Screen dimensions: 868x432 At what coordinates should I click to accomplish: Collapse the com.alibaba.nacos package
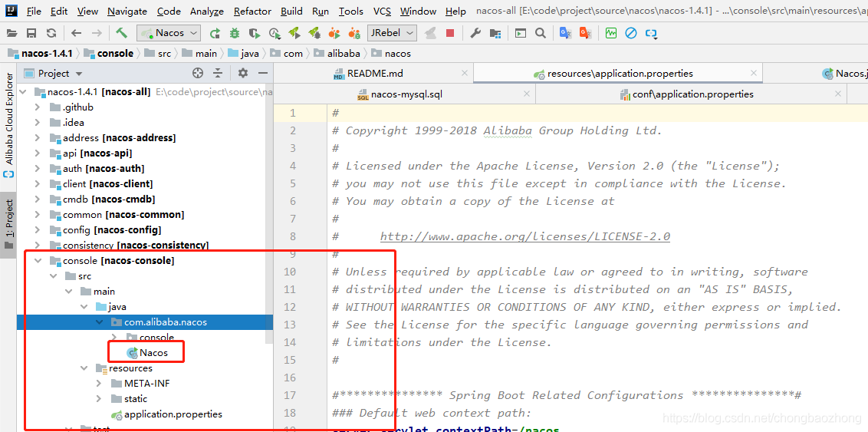[x=99, y=322]
